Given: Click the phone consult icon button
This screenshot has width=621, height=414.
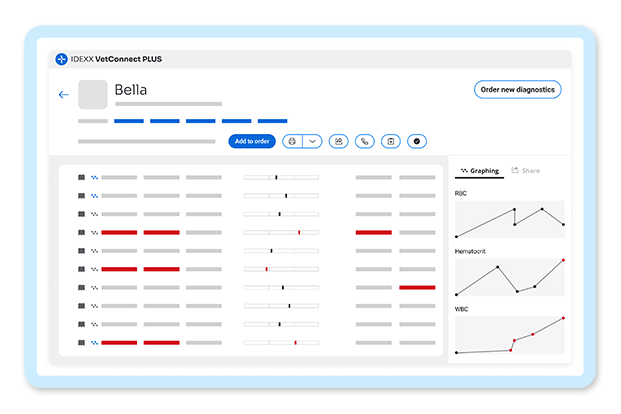Looking at the screenshot, I should point(365,141).
